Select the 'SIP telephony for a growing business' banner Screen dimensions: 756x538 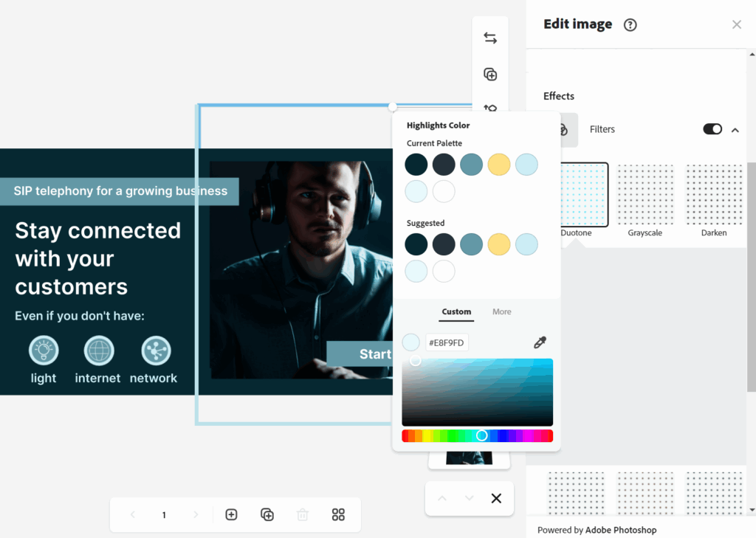(119, 191)
